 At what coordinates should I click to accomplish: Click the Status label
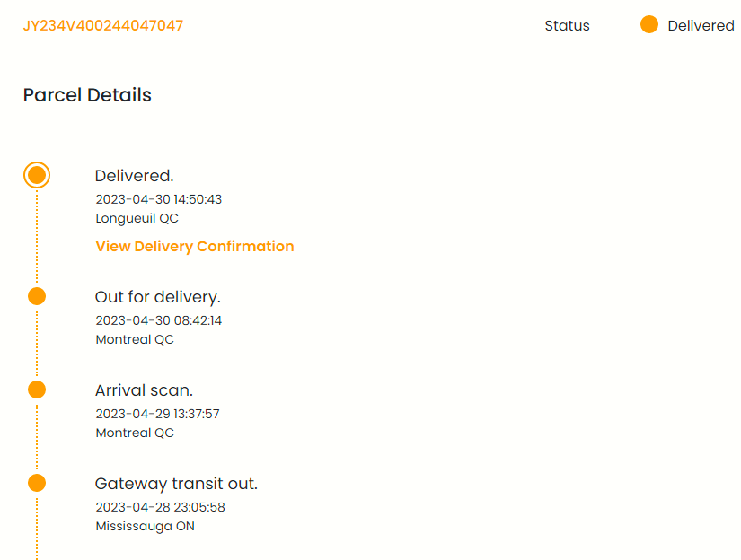tap(567, 25)
